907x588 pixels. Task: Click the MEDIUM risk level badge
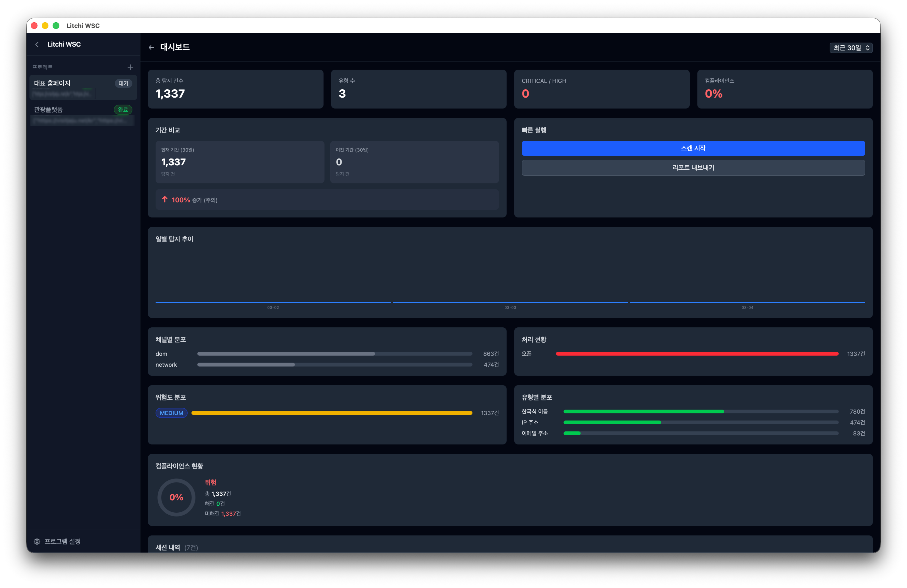pyautogui.click(x=171, y=413)
